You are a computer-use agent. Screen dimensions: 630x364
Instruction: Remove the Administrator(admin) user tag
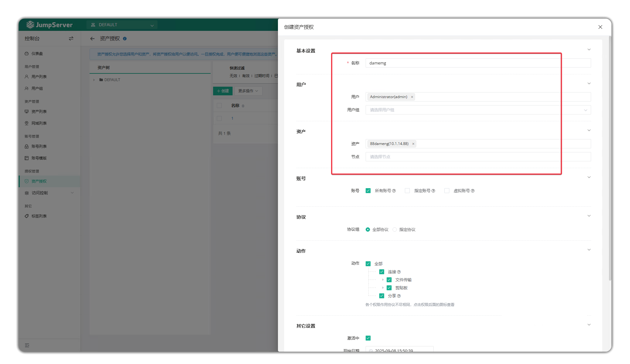(412, 97)
